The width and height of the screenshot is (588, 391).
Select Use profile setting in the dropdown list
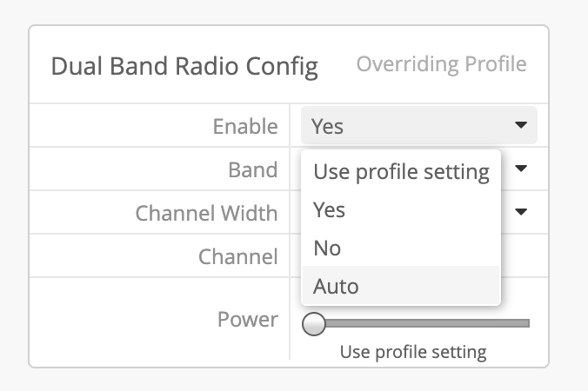[x=401, y=171]
